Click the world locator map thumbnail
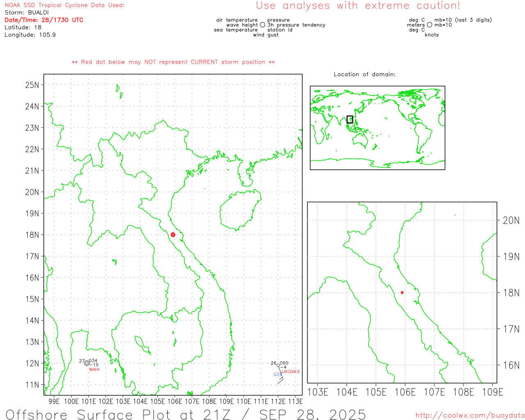525x420 pixels. [x=377, y=128]
